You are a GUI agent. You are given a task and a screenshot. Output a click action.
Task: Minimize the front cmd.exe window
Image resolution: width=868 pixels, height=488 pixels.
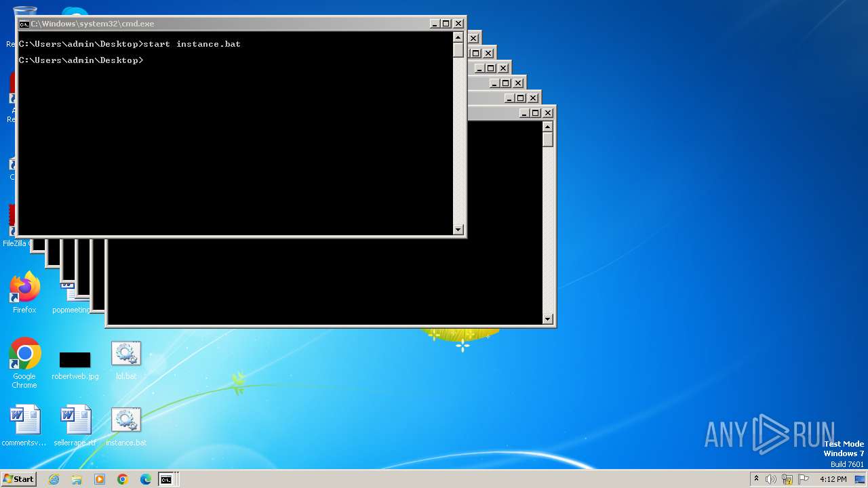435,24
